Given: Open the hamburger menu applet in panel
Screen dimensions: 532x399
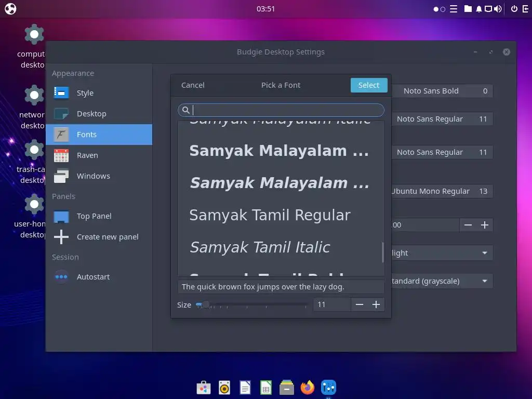Looking at the screenshot, I should 454,9.
